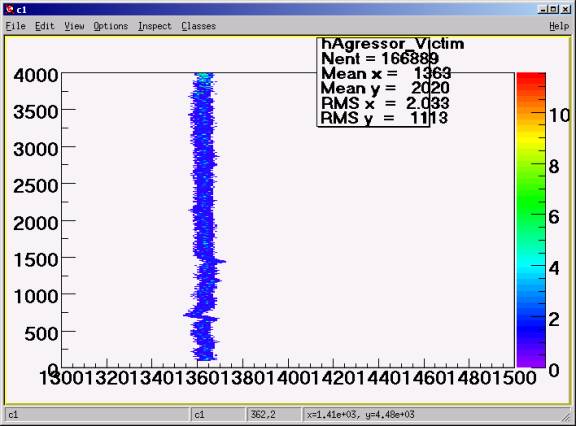
Task: Open the Options menu
Action: click(x=110, y=26)
